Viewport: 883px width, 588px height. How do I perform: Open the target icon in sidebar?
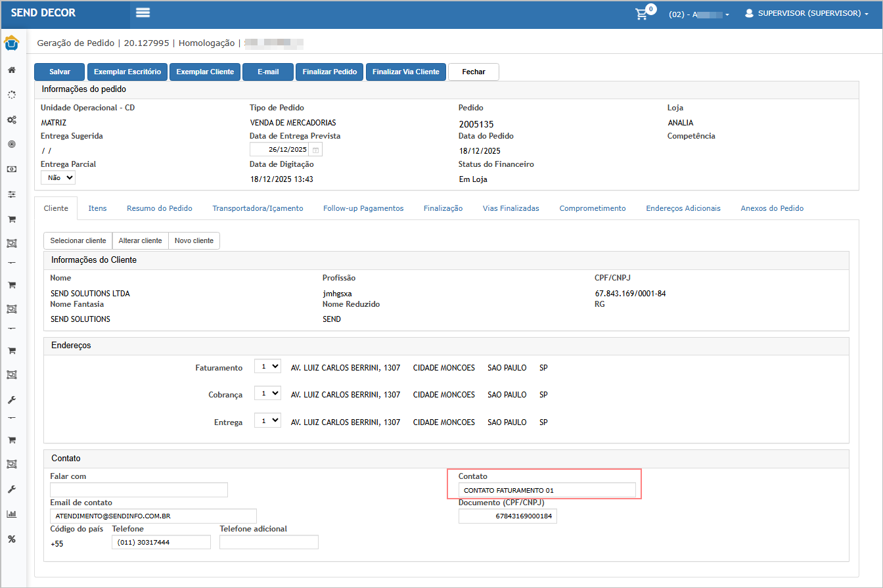pos(11,144)
